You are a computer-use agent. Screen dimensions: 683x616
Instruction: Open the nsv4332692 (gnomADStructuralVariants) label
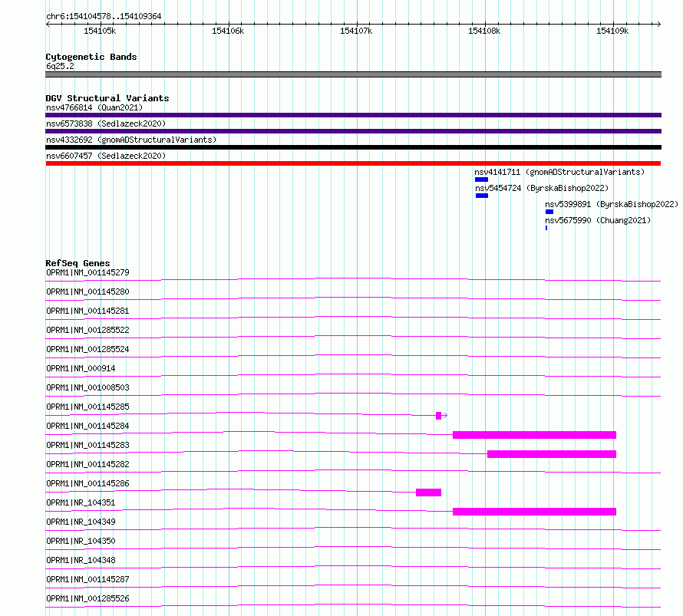point(131,140)
